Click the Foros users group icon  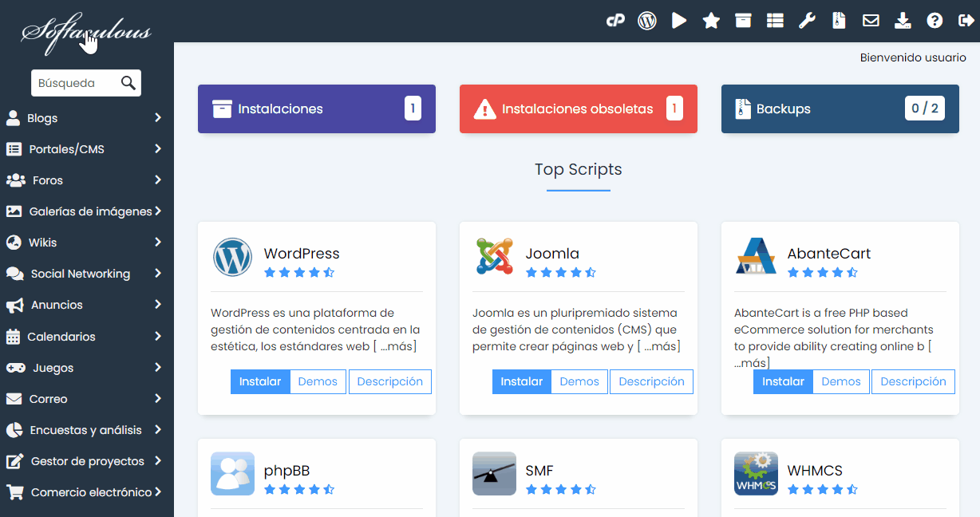[16, 180]
